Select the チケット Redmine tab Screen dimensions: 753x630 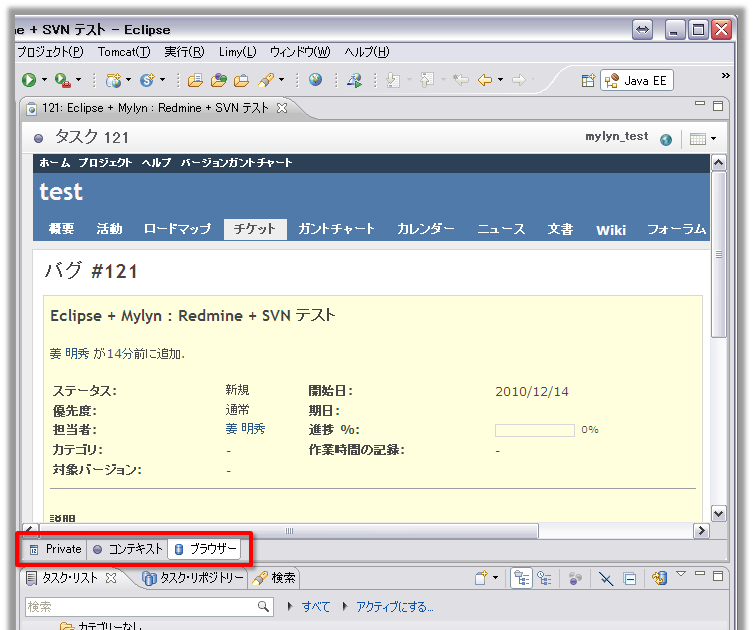point(255,229)
